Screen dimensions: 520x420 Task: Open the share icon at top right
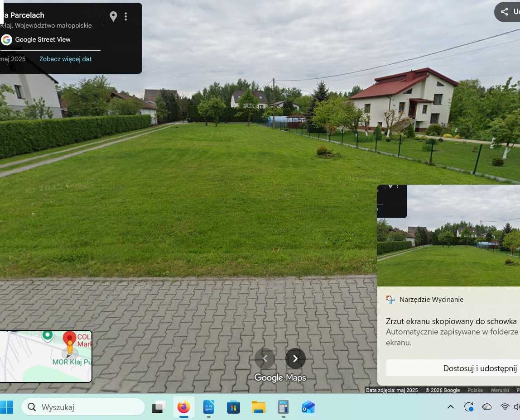point(504,12)
